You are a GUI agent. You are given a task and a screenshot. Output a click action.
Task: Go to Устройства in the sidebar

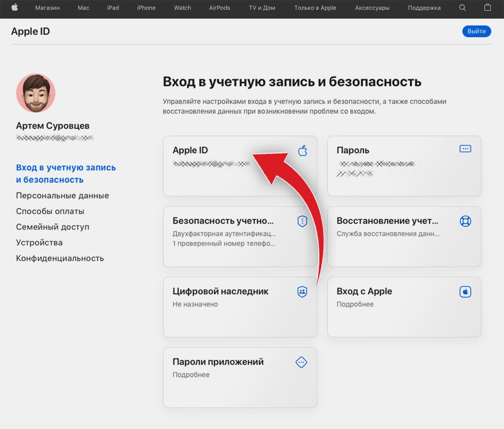[39, 243]
